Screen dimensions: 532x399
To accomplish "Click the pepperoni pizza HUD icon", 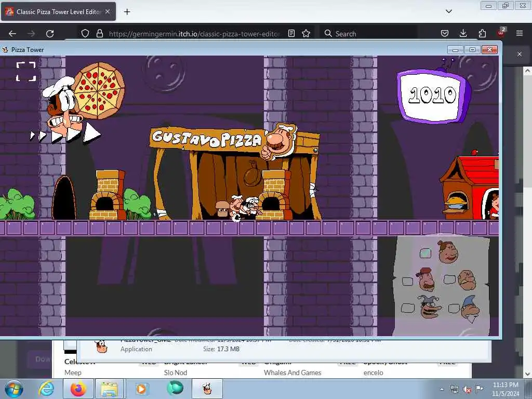I will click(x=99, y=90).
